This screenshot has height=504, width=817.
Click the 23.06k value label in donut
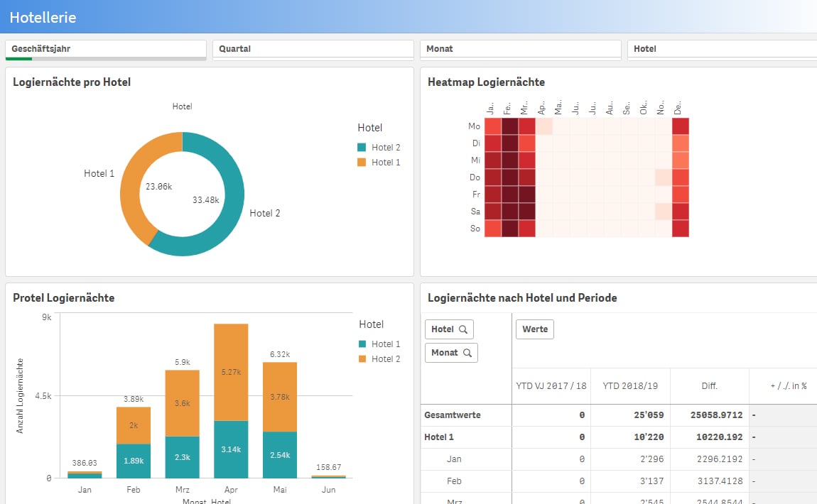[159, 187]
